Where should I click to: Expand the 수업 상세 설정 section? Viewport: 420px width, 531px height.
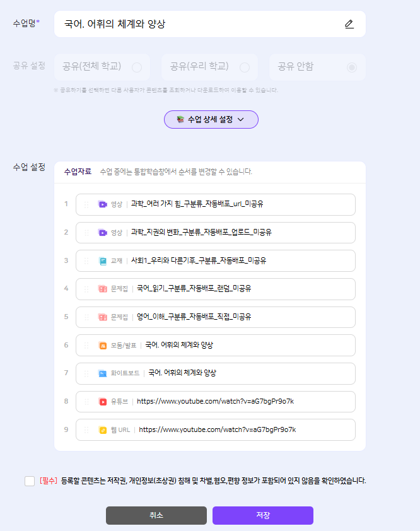(x=211, y=119)
